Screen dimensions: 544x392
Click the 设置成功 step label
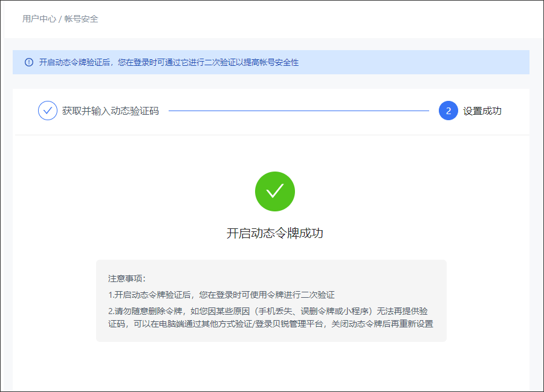tap(482, 111)
